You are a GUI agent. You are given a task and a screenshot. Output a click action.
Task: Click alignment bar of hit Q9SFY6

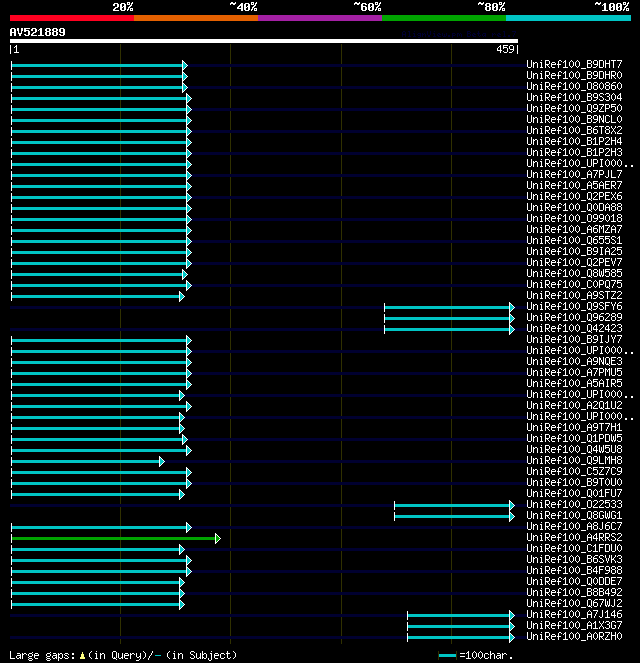[449, 307]
